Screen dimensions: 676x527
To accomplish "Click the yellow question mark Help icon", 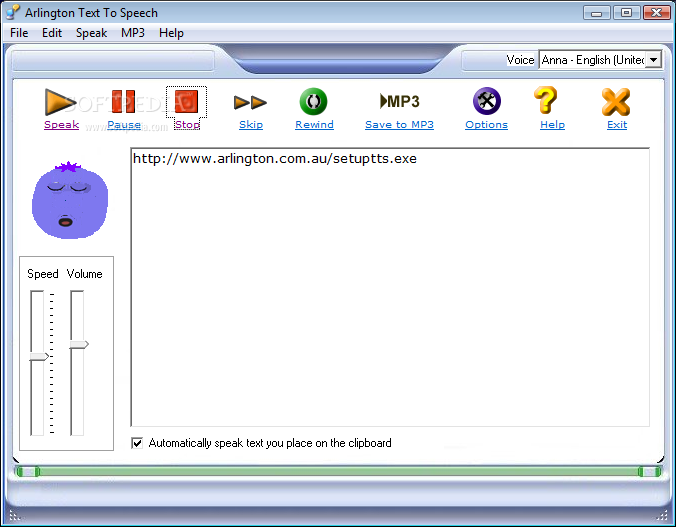I will tap(546, 100).
